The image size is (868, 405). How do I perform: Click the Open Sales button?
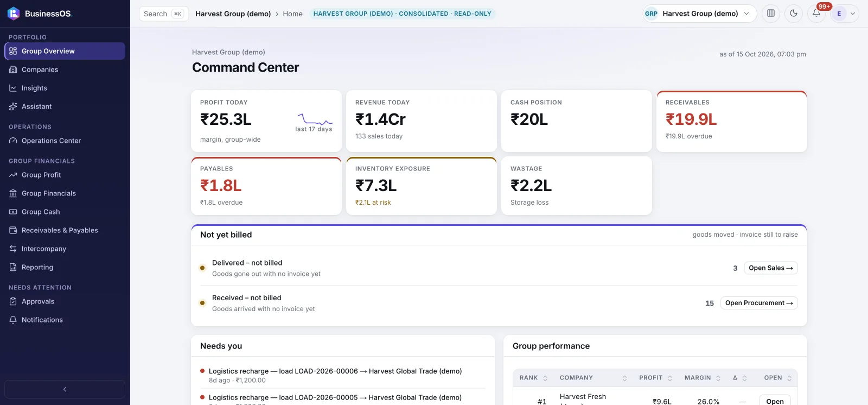click(771, 268)
